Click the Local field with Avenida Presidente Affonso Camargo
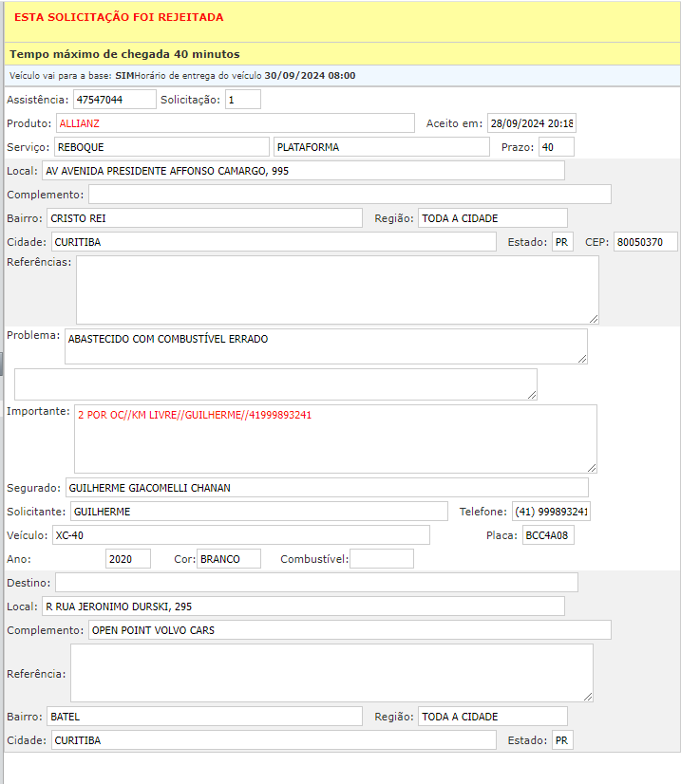The height and width of the screenshot is (784, 681). pos(302,171)
